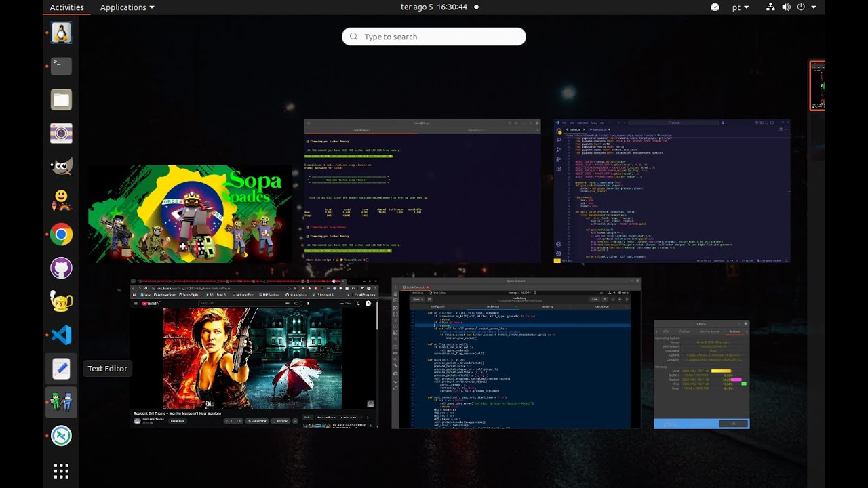Open the smiley emoji app in dock
Viewport: 868px width, 488px height.
[x=61, y=201]
